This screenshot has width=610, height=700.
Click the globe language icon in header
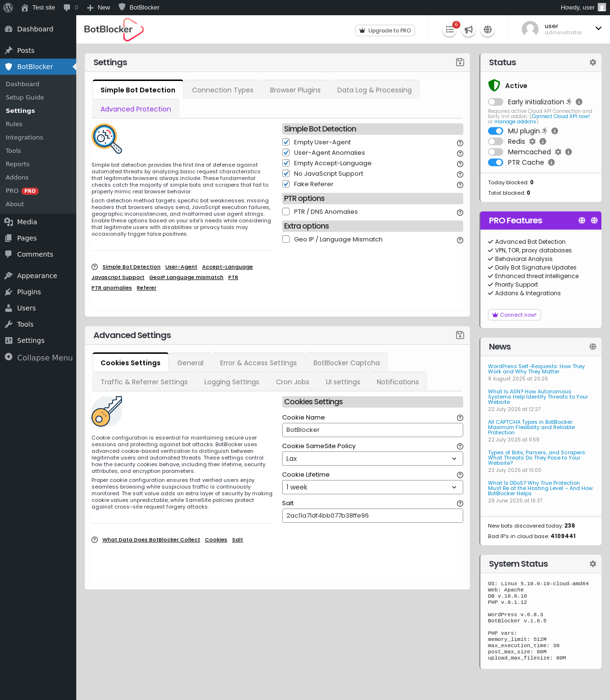[x=488, y=30]
